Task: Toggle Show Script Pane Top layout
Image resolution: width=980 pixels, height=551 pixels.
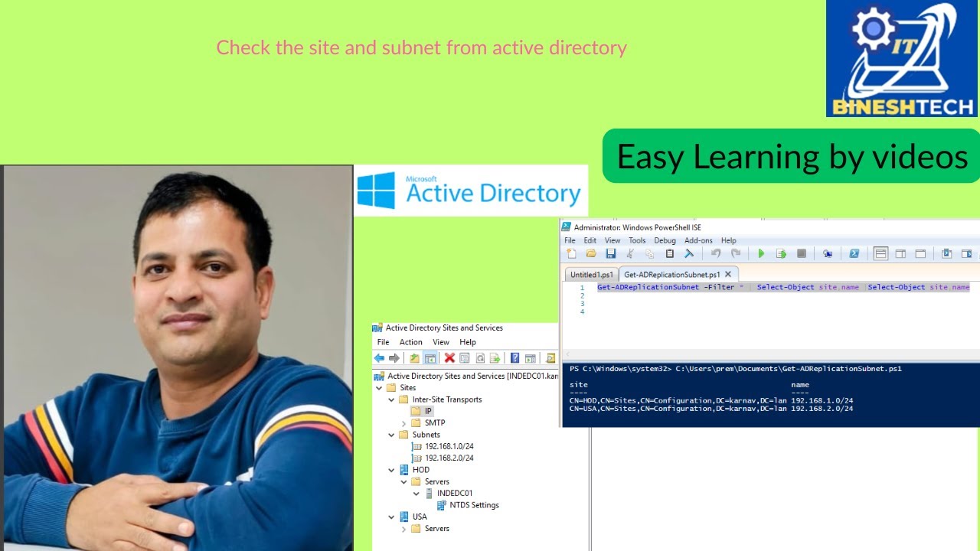Action: pyautogui.click(x=880, y=253)
